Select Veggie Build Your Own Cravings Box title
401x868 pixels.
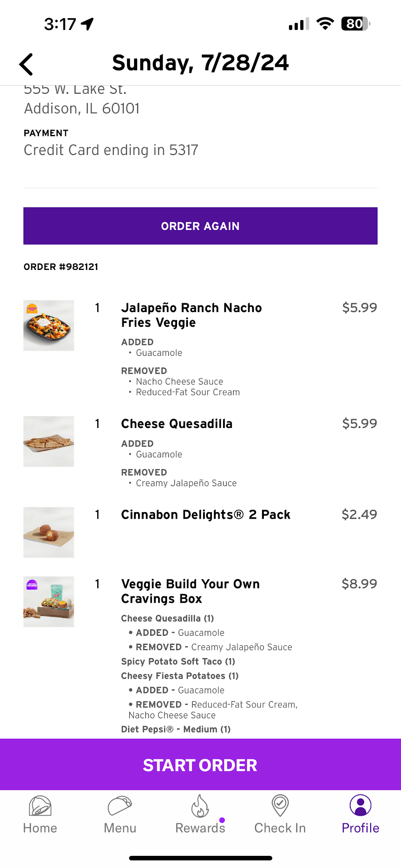[191, 592]
